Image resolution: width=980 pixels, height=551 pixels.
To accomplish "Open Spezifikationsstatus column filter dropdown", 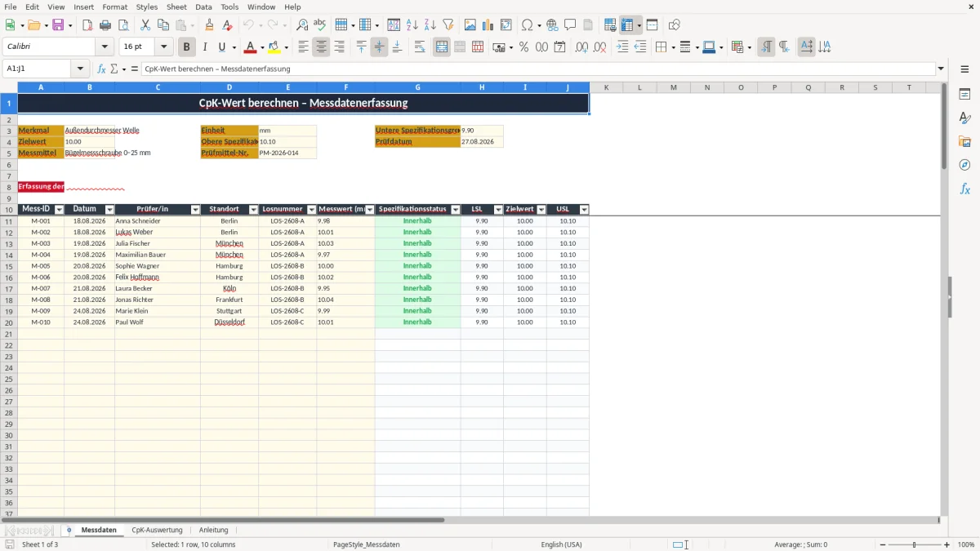I will coord(455,210).
